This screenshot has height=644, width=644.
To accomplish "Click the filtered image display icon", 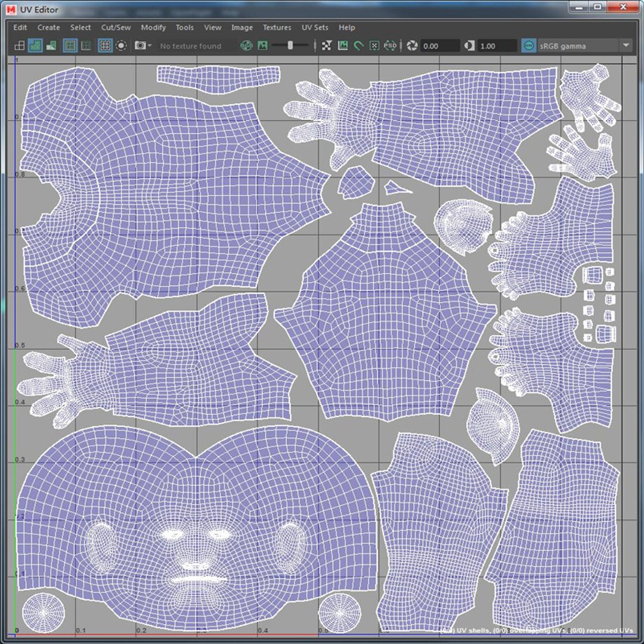I will point(343,45).
